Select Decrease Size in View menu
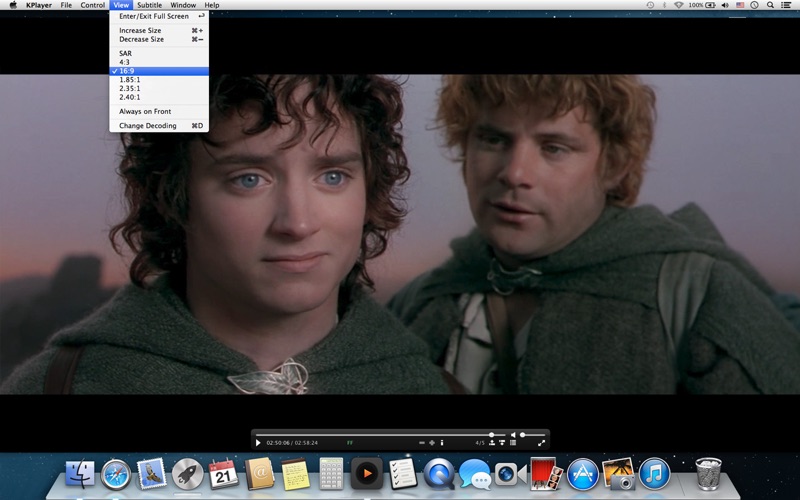Screen dimensions: 800x500 (159, 39)
